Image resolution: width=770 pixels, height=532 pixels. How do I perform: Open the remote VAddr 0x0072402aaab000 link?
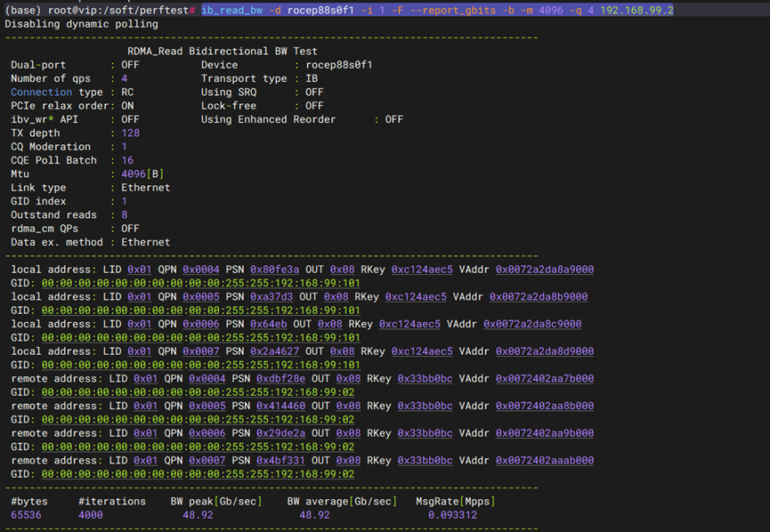544,461
